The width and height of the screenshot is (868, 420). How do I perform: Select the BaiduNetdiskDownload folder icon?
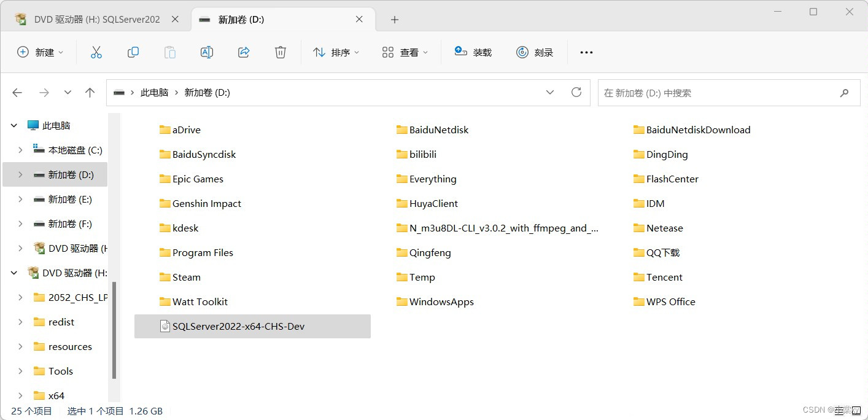(638, 130)
